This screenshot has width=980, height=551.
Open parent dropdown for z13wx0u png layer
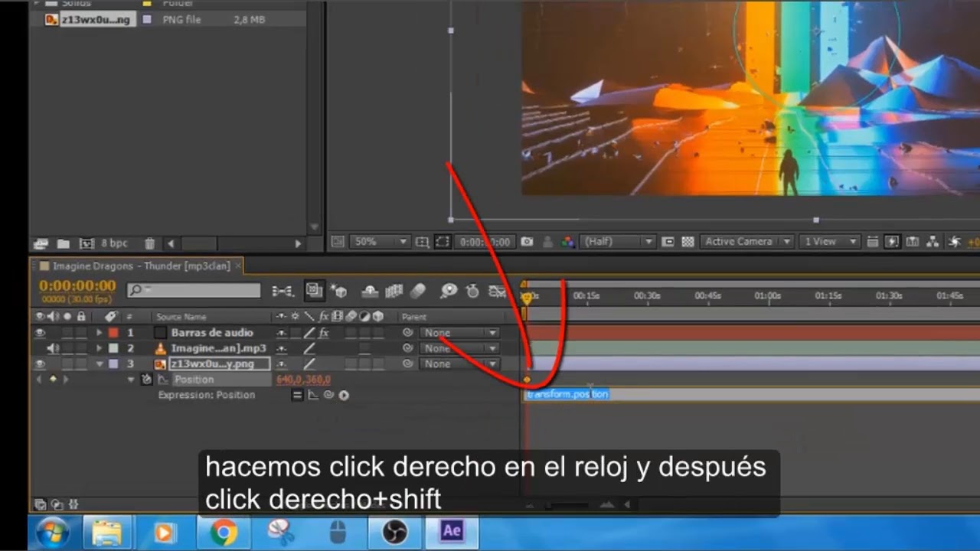click(459, 364)
